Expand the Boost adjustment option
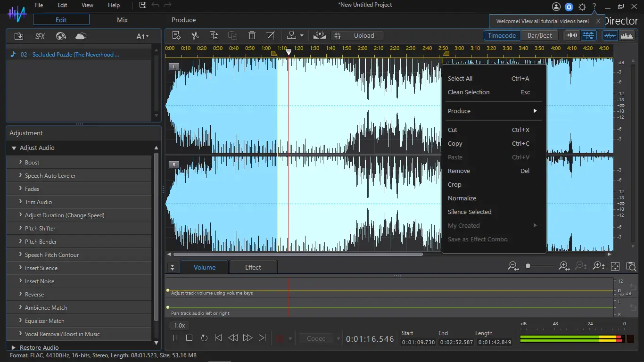This screenshot has width=644, height=362. point(32,162)
